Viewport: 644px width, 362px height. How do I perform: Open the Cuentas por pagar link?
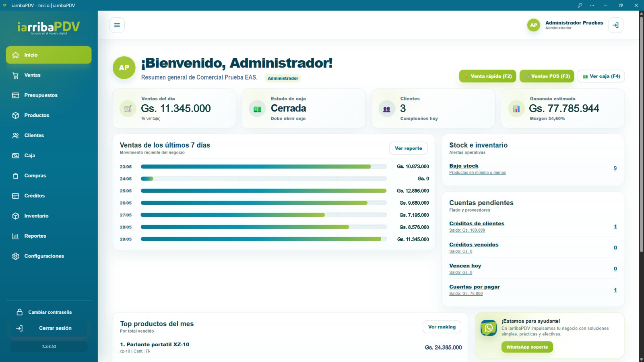pos(475,287)
